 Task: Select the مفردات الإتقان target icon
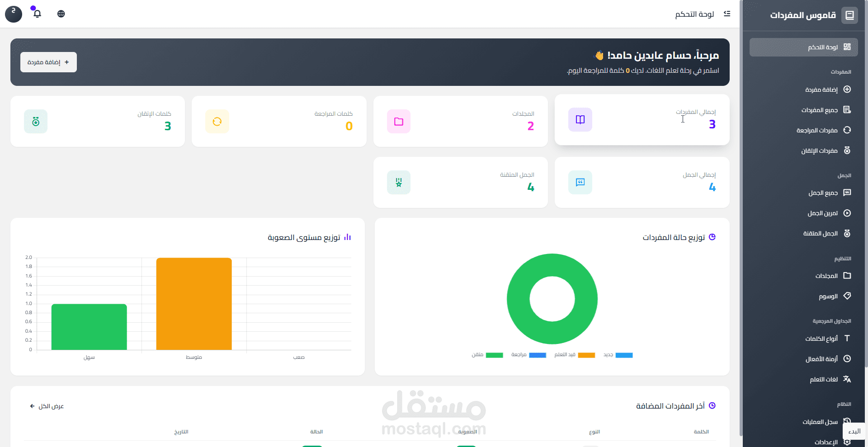(847, 151)
